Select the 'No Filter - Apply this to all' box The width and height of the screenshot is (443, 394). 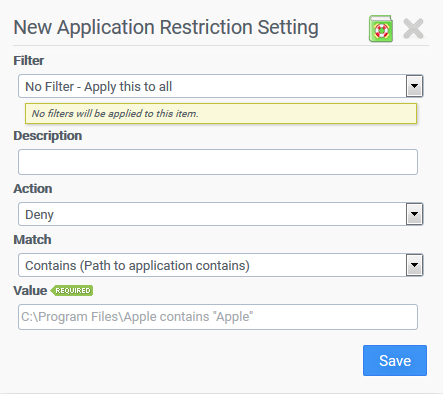click(221, 86)
